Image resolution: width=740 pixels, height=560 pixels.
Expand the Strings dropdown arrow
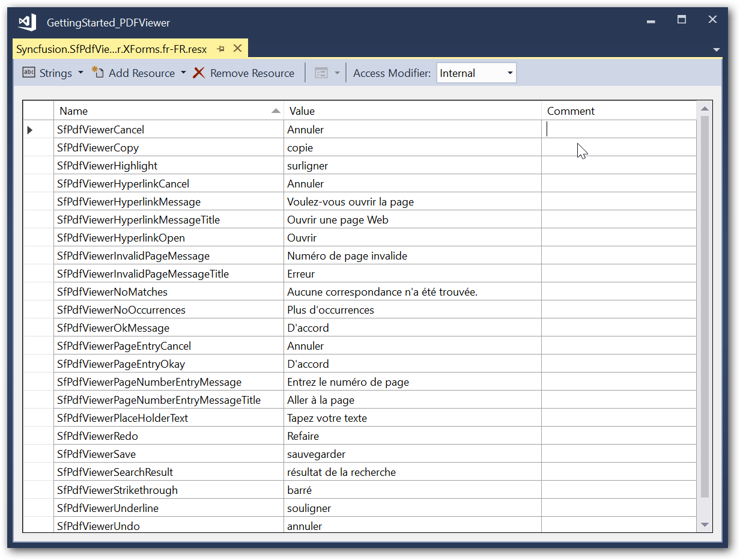[80, 73]
